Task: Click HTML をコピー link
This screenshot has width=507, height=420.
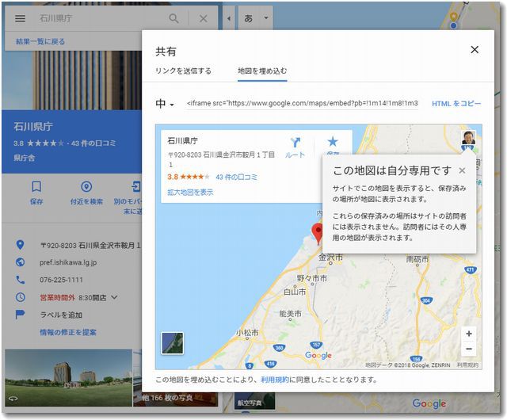Action: click(x=456, y=104)
